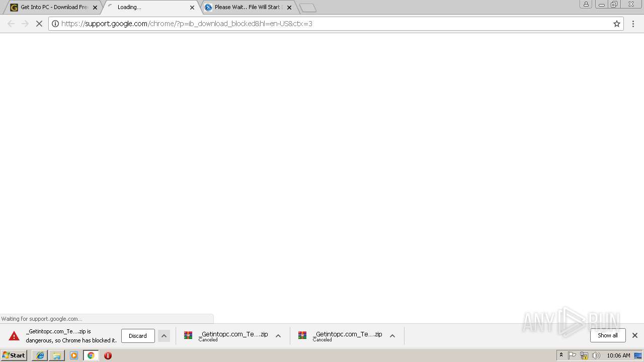The height and width of the screenshot is (362, 644).
Task: Select the Loading tab
Action: (151, 7)
